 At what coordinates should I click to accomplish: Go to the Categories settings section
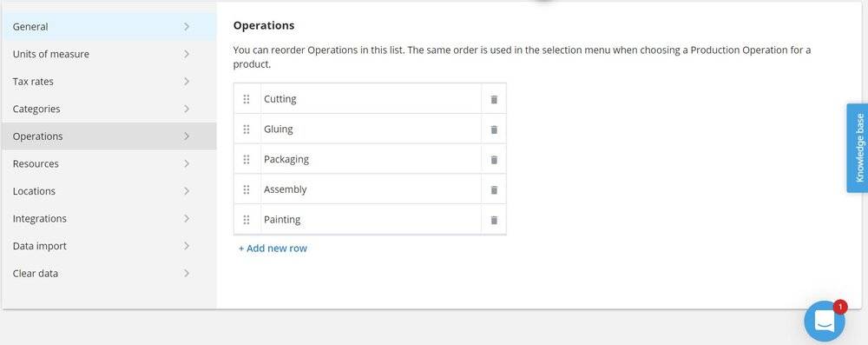pyautogui.click(x=109, y=109)
